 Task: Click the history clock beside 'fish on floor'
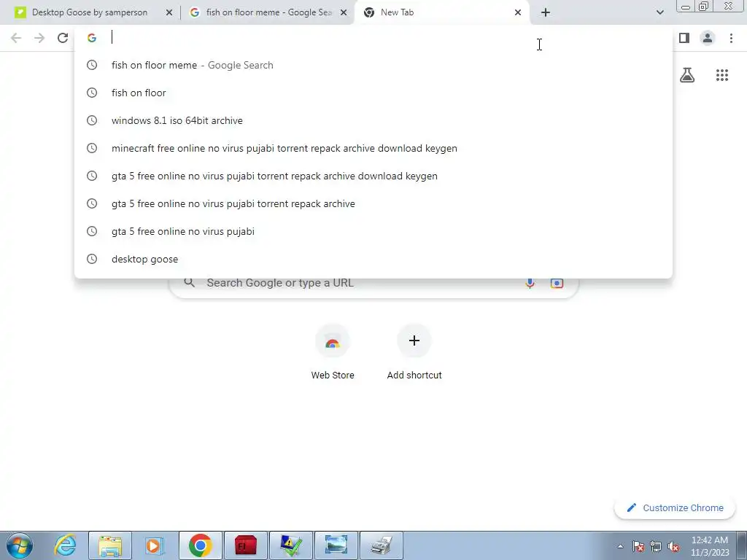tap(92, 93)
